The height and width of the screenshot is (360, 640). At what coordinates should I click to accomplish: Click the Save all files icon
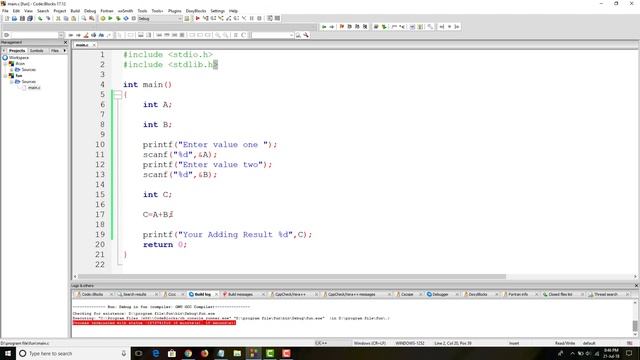(30, 18)
